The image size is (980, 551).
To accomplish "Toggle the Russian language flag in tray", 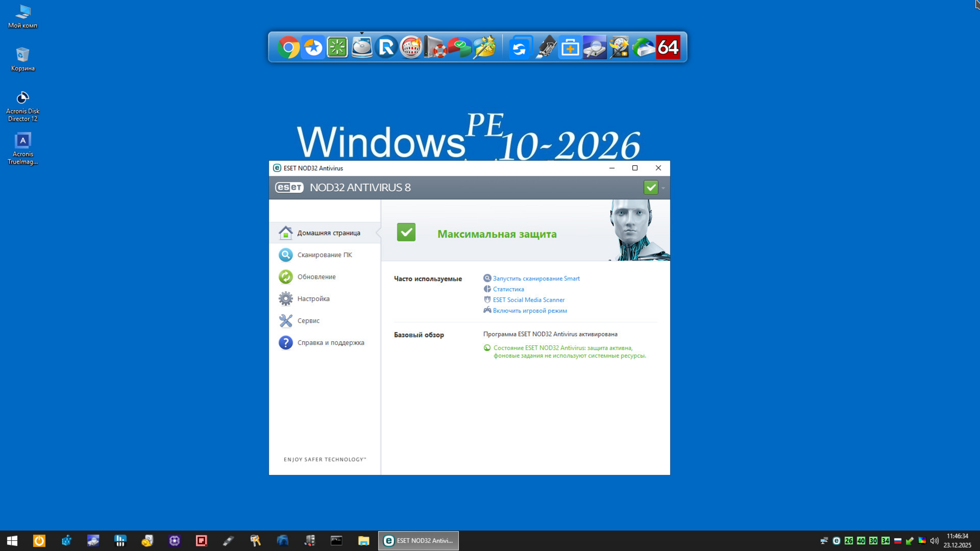I will click(897, 541).
